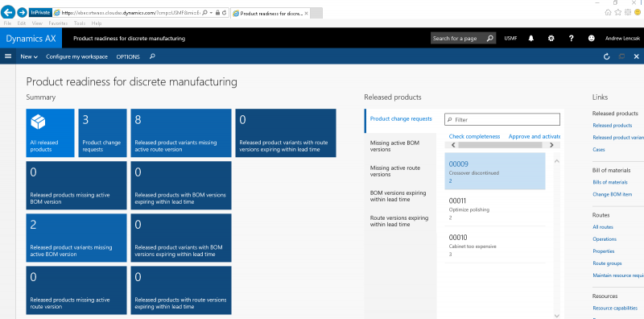Open the settings gear in Dynamics header
Image resolution: width=644 pixels, height=319 pixels.
click(551, 38)
